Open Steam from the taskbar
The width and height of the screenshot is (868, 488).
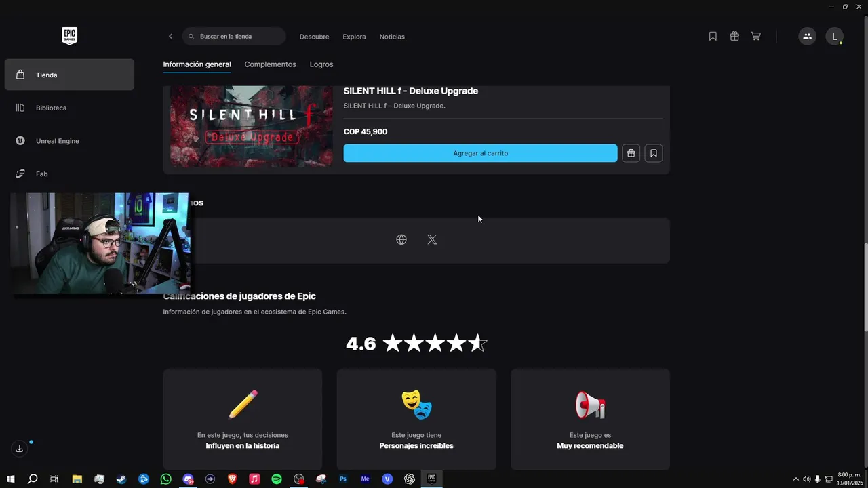pyautogui.click(x=121, y=479)
